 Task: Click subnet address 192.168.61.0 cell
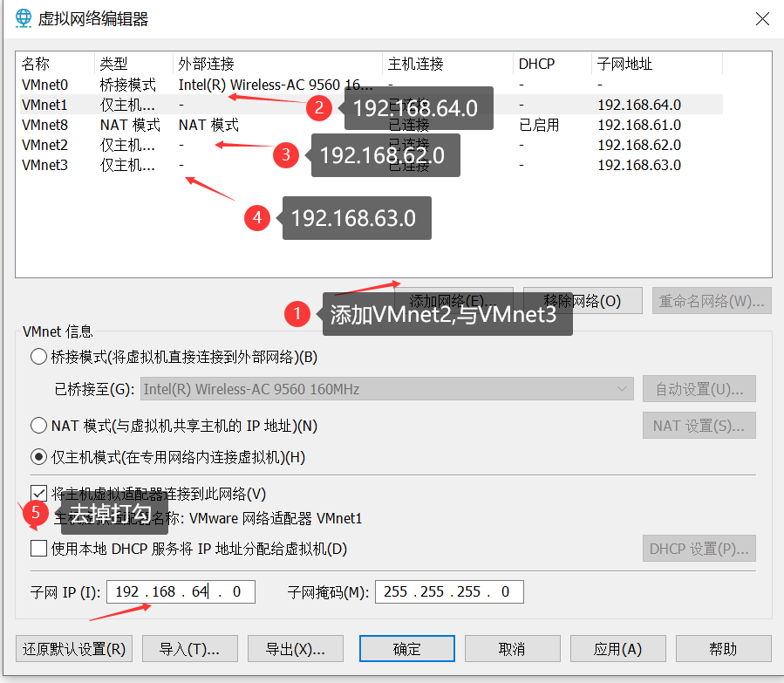pos(639,125)
